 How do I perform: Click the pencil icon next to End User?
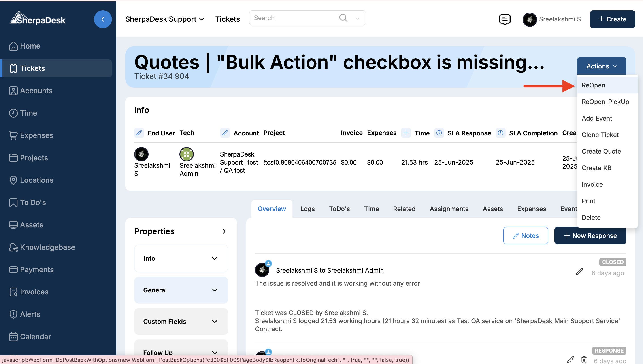[139, 133]
